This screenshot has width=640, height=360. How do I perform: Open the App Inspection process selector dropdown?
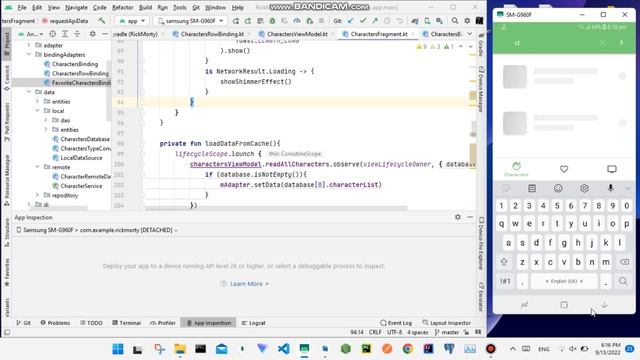click(x=97, y=230)
